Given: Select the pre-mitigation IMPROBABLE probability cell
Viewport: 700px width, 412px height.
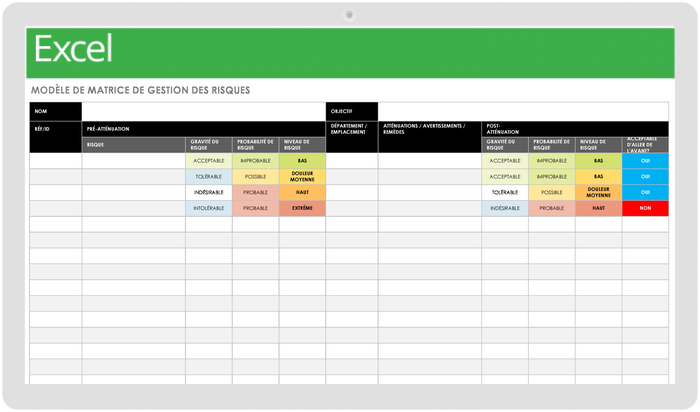Looking at the screenshot, I should click(x=255, y=160).
